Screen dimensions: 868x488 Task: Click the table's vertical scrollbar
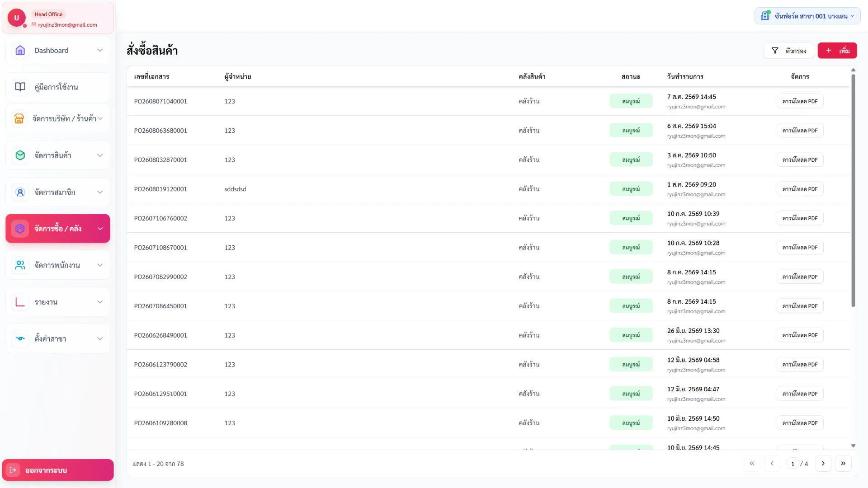tap(853, 190)
